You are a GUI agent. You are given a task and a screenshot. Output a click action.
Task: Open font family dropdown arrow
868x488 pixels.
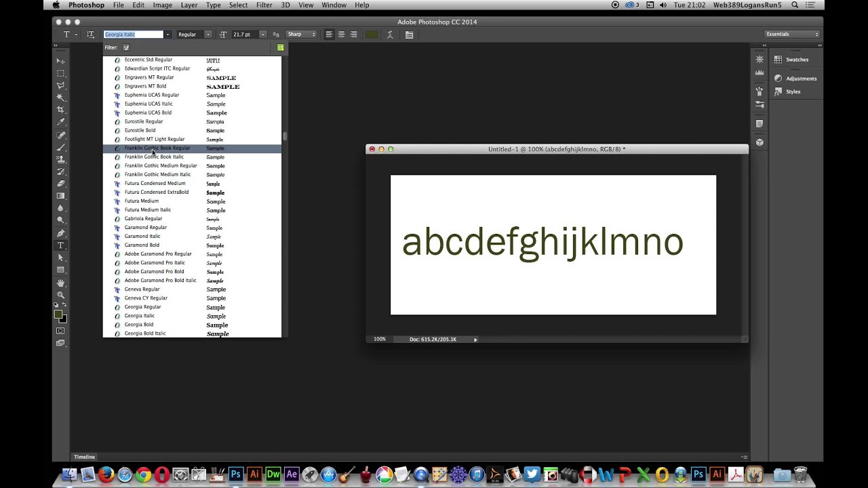point(167,35)
